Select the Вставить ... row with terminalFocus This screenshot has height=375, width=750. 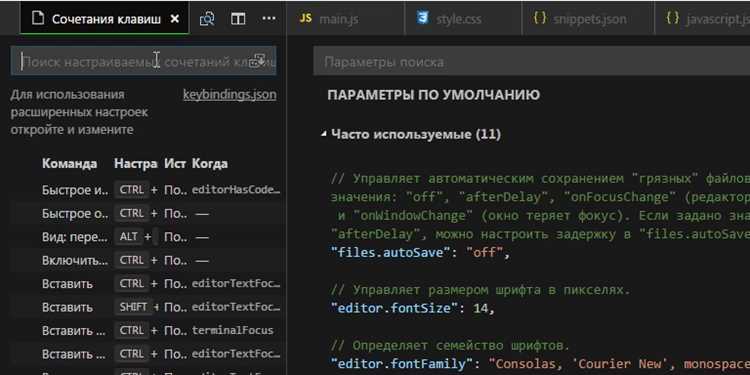(146, 331)
